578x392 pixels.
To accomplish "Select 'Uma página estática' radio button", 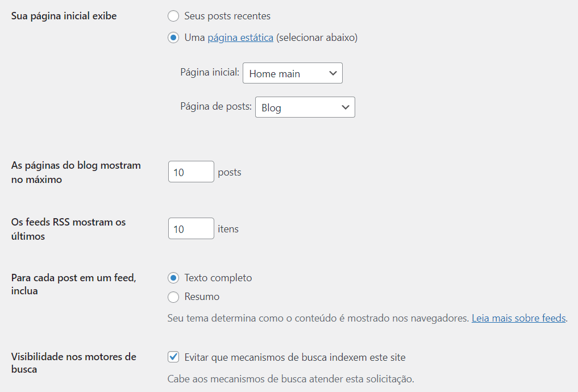I will [173, 37].
